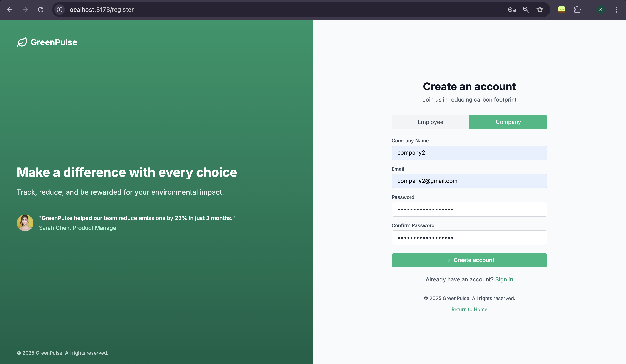Click the GreenPulse leaf logo
Screen dimensions: 626x364
pos(22,42)
